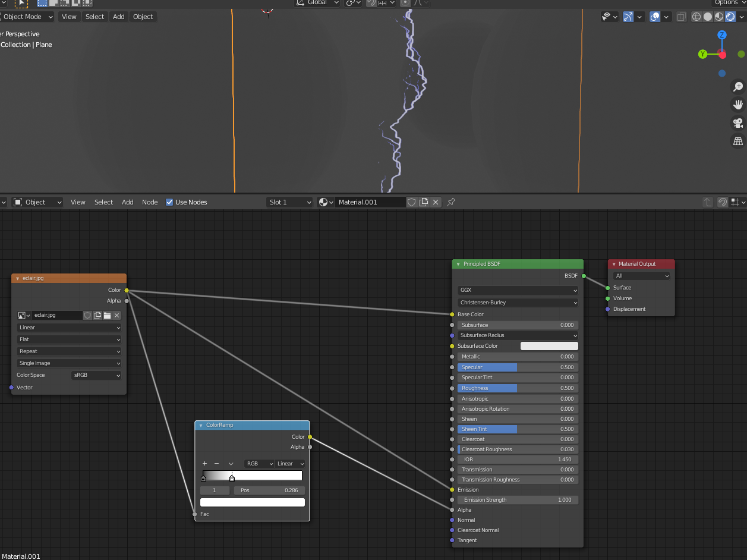Enable rendered viewport shading mode
Image resolution: width=747 pixels, height=560 pixels.
tap(730, 17)
